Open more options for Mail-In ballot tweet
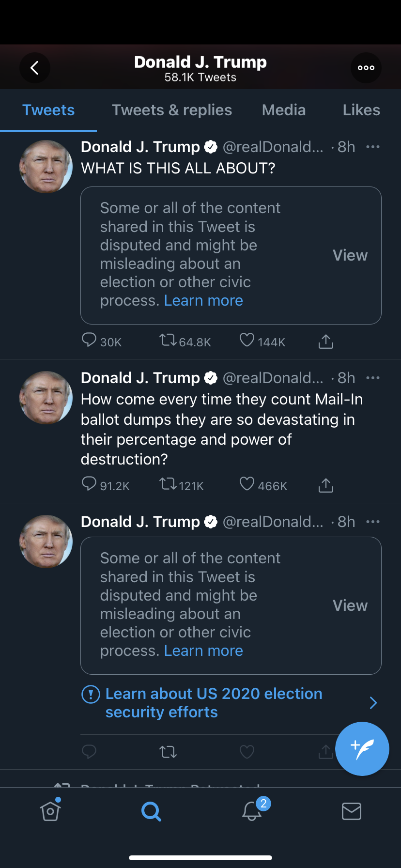This screenshot has width=401, height=868. tap(372, 378)
